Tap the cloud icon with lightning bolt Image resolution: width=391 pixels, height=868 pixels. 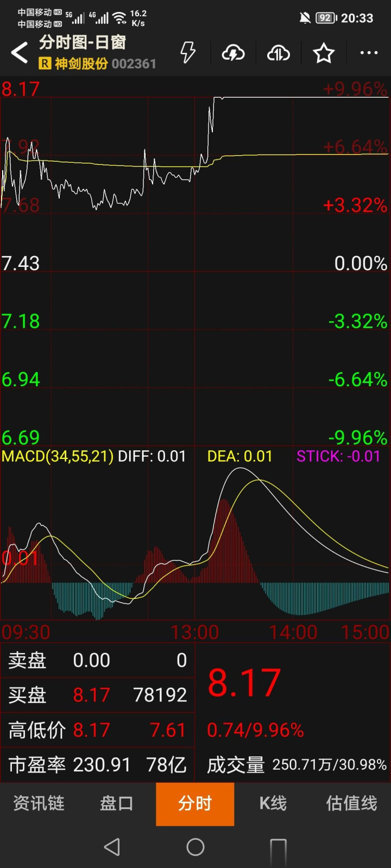point(233,53)
